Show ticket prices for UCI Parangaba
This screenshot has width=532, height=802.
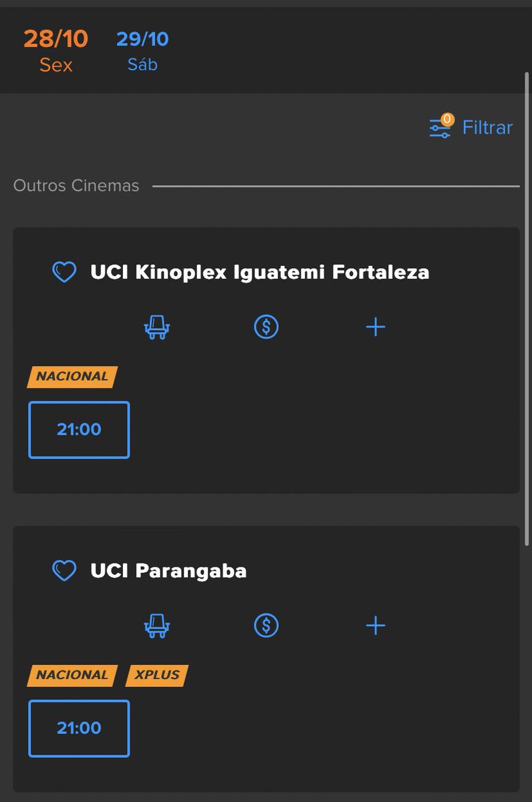point(266,626)
